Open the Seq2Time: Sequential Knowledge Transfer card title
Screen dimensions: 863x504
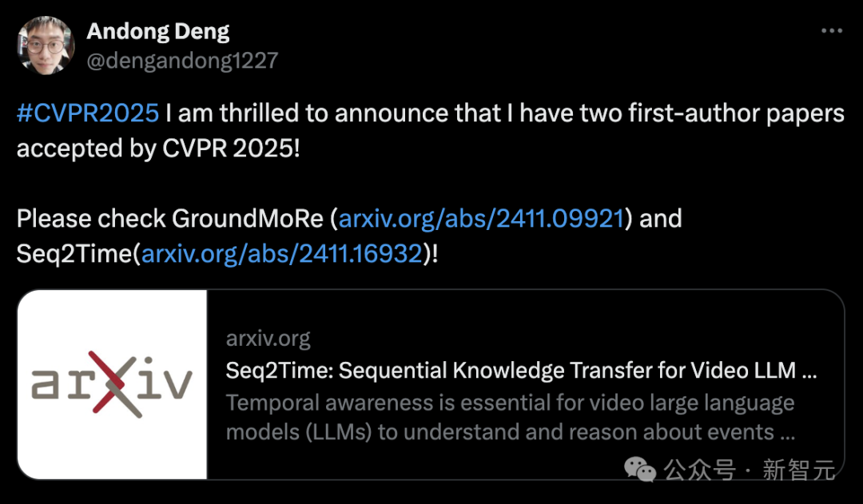coord(521,371)
